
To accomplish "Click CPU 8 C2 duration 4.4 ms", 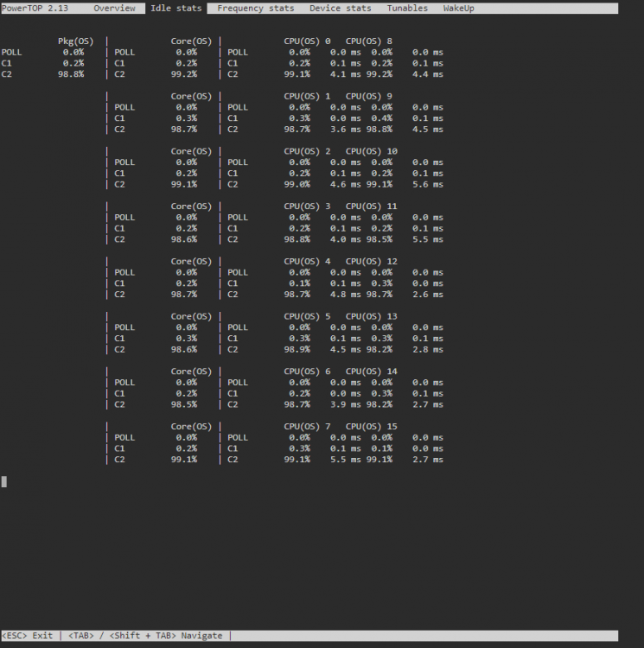I will pos(428,74).
